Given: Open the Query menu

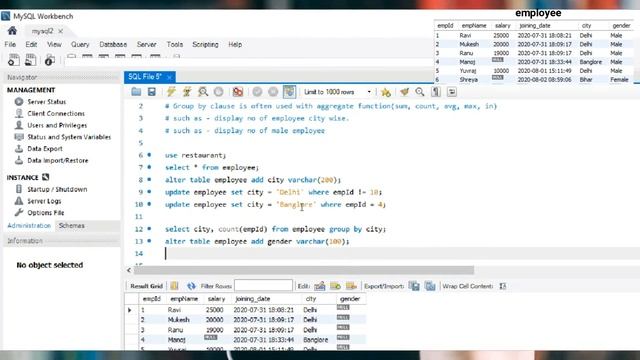Looking at the screenshot, I should [x=80, y=44].
